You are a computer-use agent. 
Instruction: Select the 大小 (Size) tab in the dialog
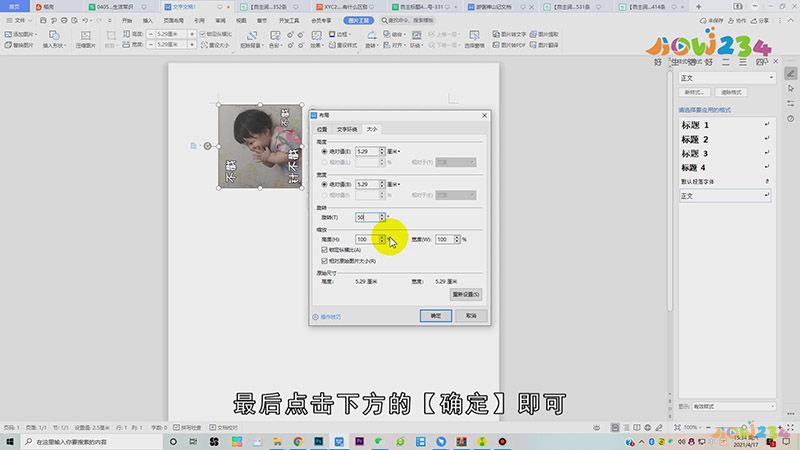click(x=372, y=129)
